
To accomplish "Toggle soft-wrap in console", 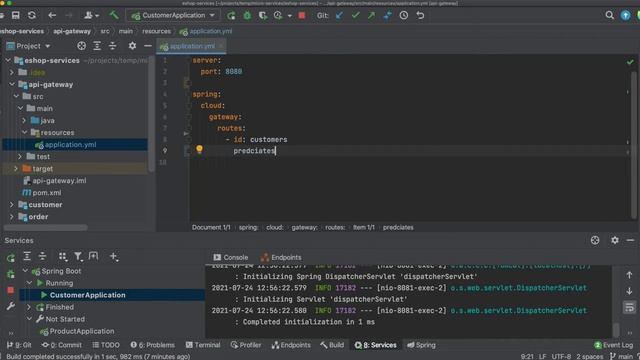I will pos(629,307).
